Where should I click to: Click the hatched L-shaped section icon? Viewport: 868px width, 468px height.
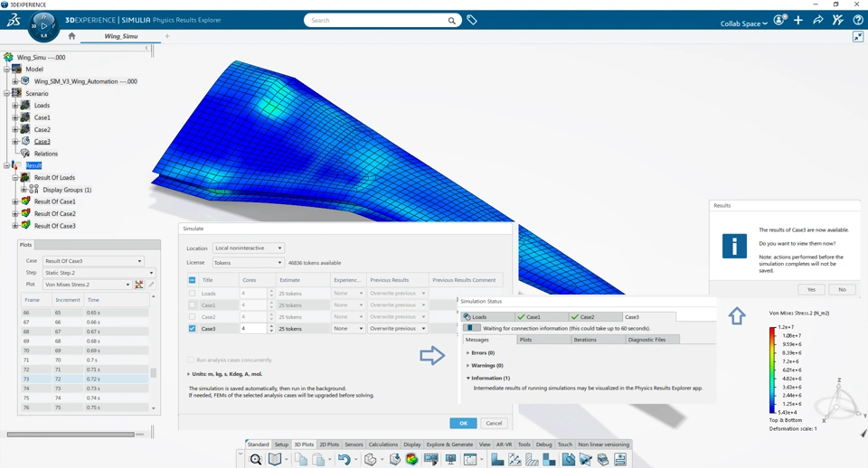click(x=532, y=459)
